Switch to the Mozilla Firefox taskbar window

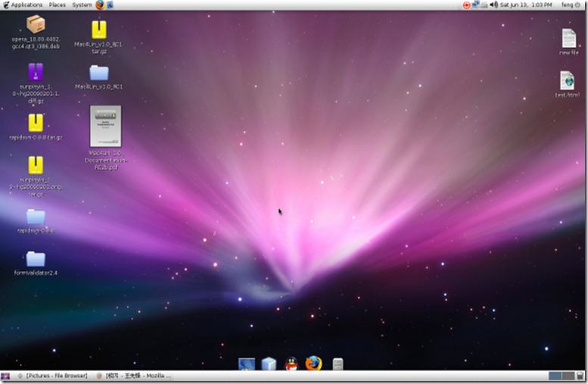tap(134, 376)
